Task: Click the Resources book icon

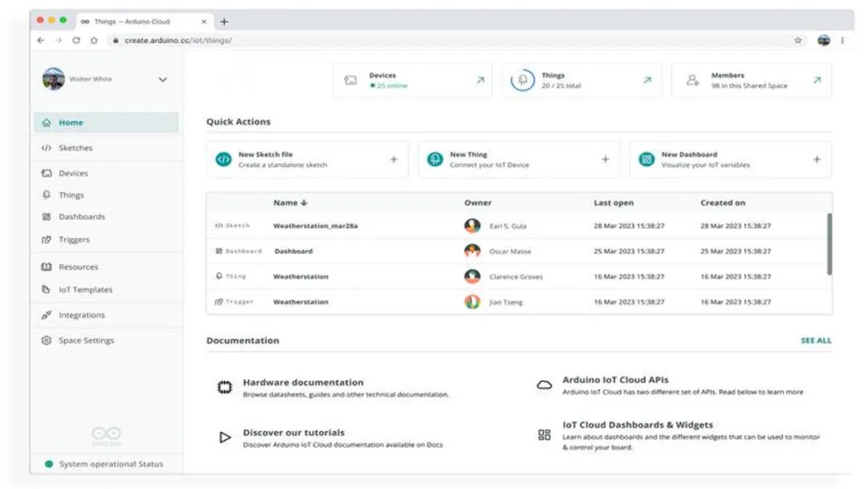Action: coord(47,267)
